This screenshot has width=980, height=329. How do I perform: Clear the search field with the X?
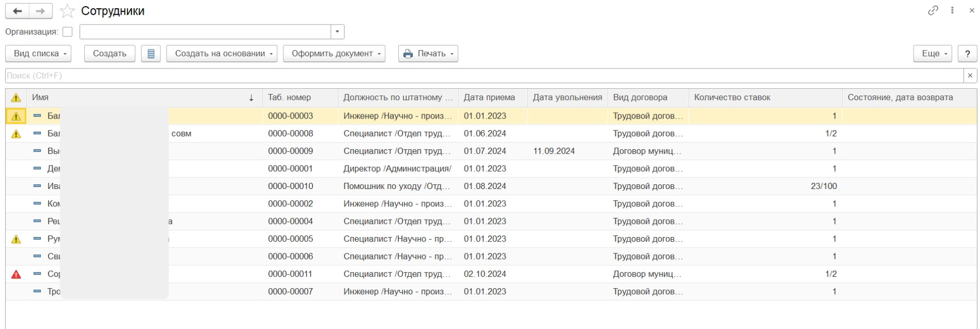pos(970,76)
